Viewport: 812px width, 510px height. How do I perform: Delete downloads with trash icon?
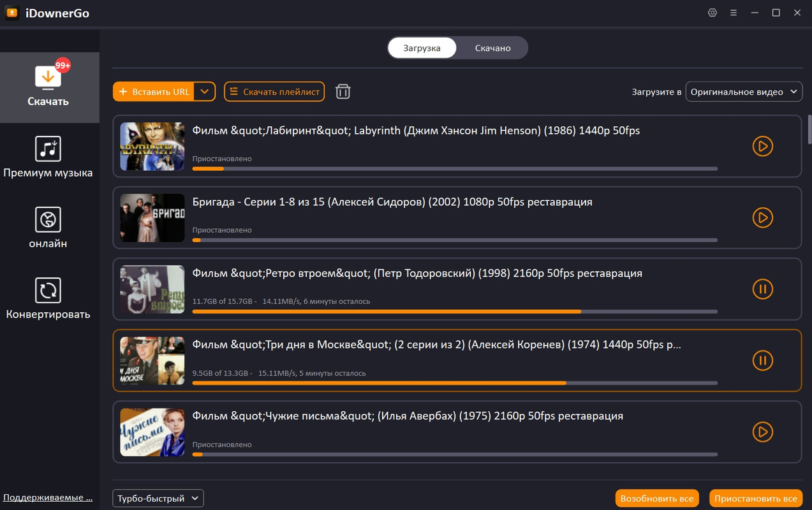pyautogui.click(x=343, y=91)
